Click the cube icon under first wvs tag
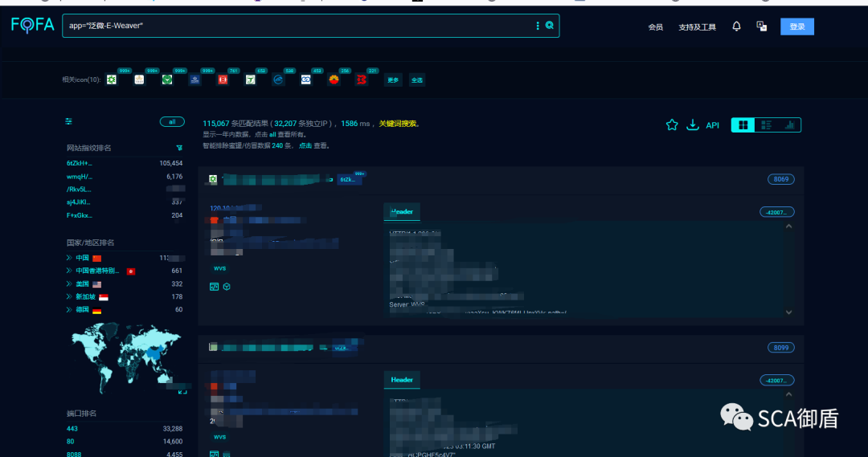The width and height of the screenshot is (868, 457). coord(227,287)
